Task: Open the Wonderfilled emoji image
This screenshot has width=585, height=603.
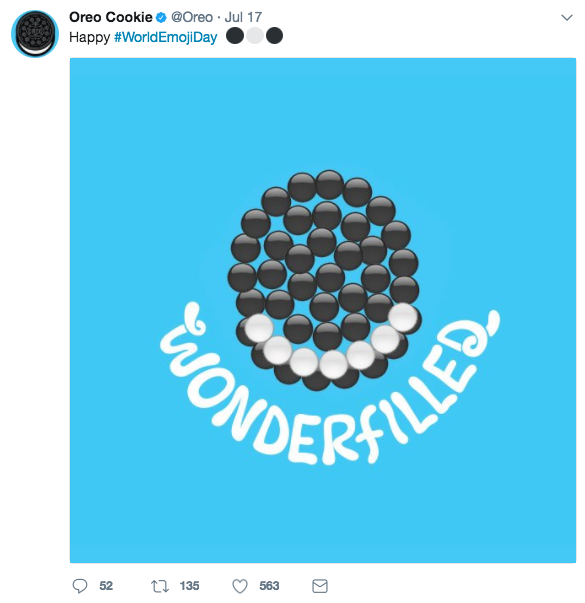Action: (323, 310)
